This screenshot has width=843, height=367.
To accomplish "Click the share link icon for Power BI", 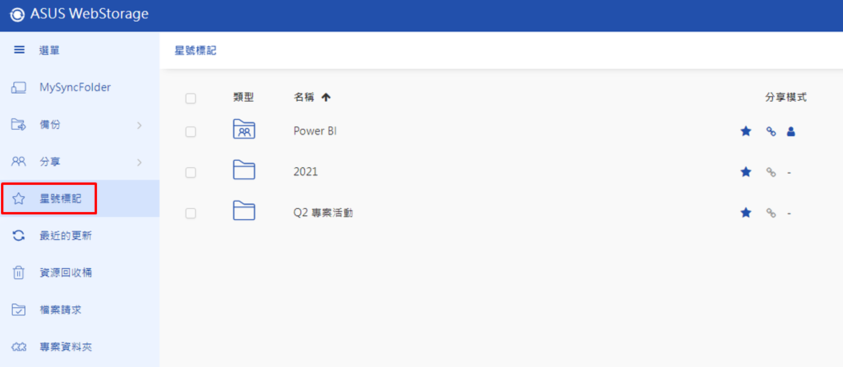I will tap(770, 131).
